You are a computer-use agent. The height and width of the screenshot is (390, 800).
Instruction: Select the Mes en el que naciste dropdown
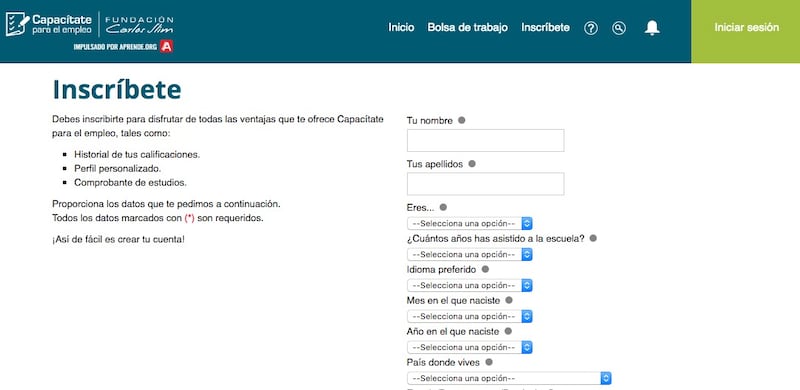pos(469,316)
